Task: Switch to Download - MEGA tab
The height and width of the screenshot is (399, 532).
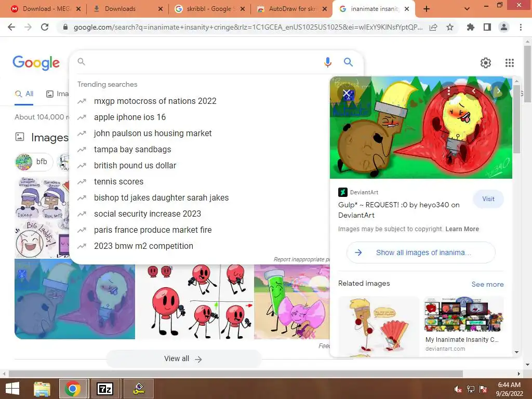Action: click(x=46, y=9)
